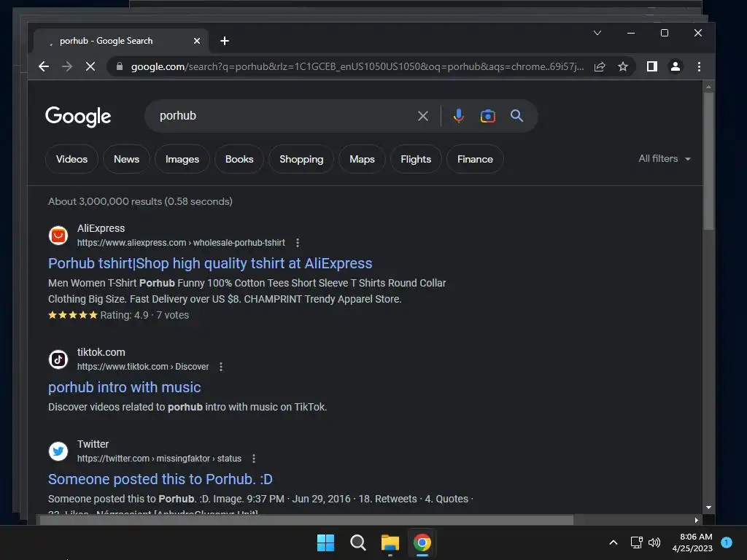
Task: Switch to Books results
Action: 239,159
